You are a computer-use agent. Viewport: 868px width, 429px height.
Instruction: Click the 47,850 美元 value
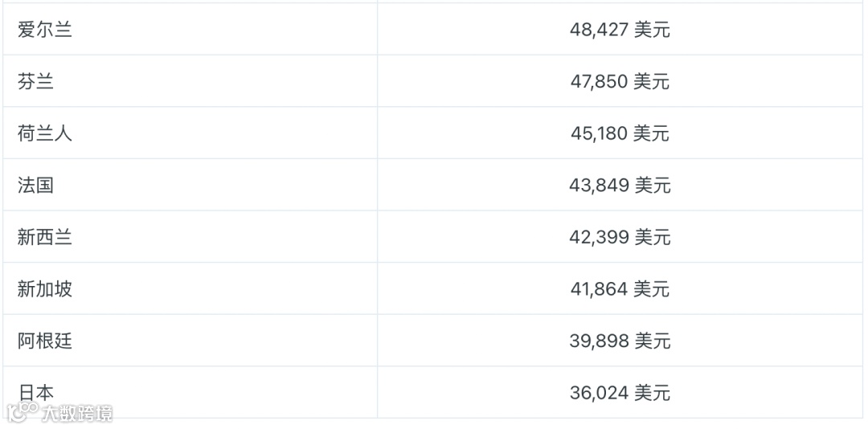point(620,82)
